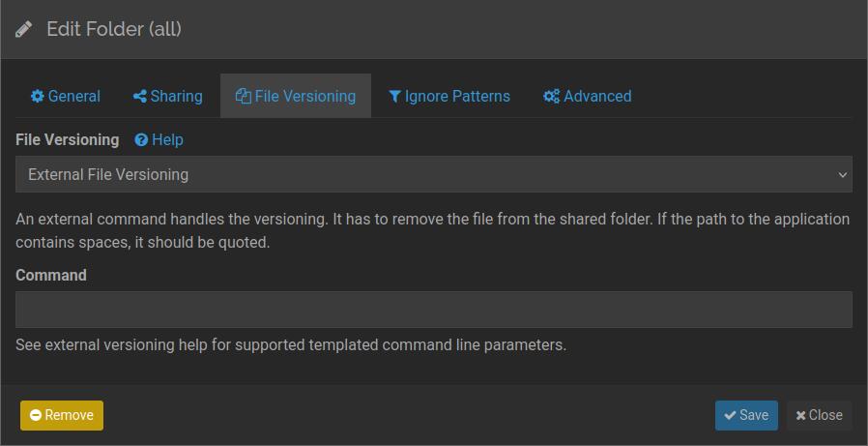Click the copy icon on File Versioning tab
Image resolution: width=868 pixels, height=446 pixels.
244,97
